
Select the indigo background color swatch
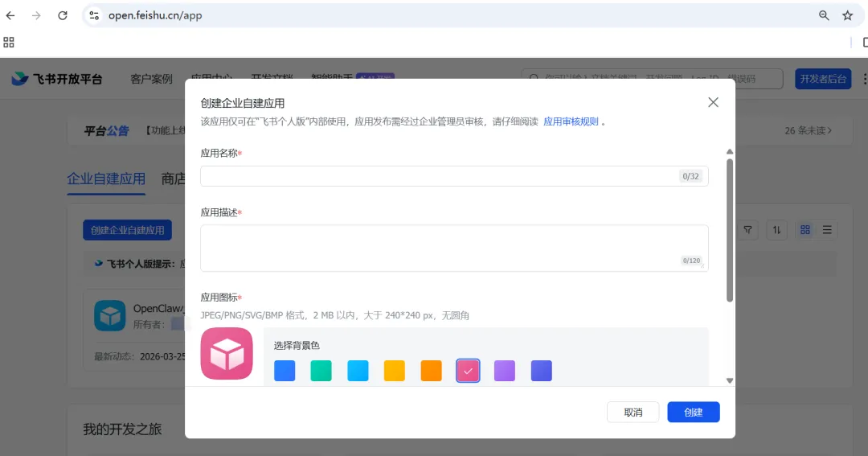point(542,371)
